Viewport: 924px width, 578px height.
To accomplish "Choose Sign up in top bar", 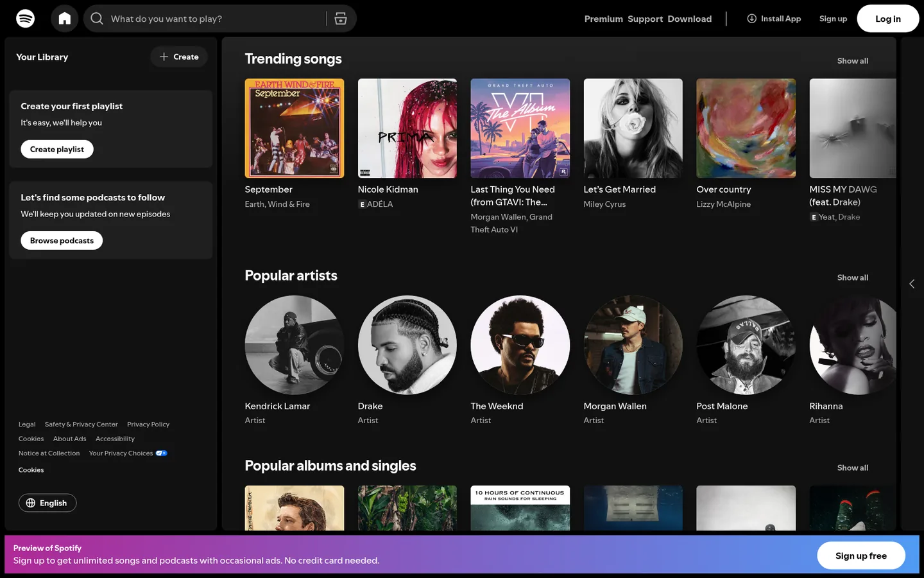I will [x=833, y=19].
